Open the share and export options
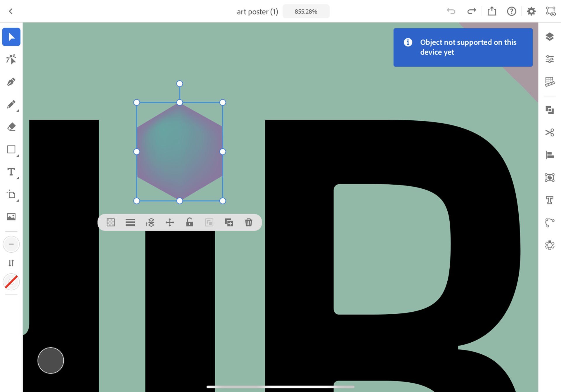This screenshot has height=392, width=561. click(x=492, y=11)
